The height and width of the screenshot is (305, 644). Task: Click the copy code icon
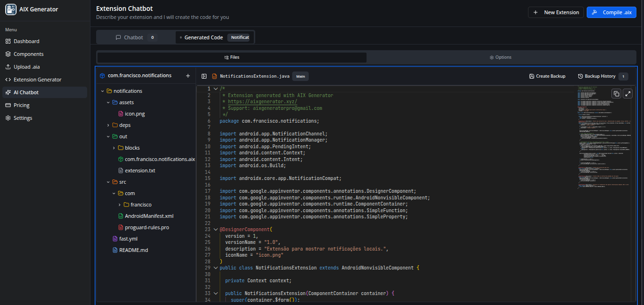(x=616, y=94)
